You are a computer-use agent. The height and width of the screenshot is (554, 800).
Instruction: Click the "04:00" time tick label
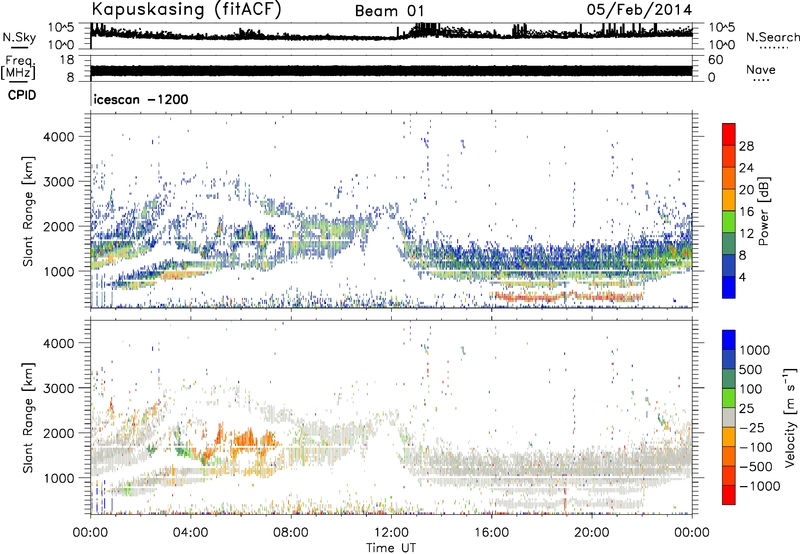[190, 533]
